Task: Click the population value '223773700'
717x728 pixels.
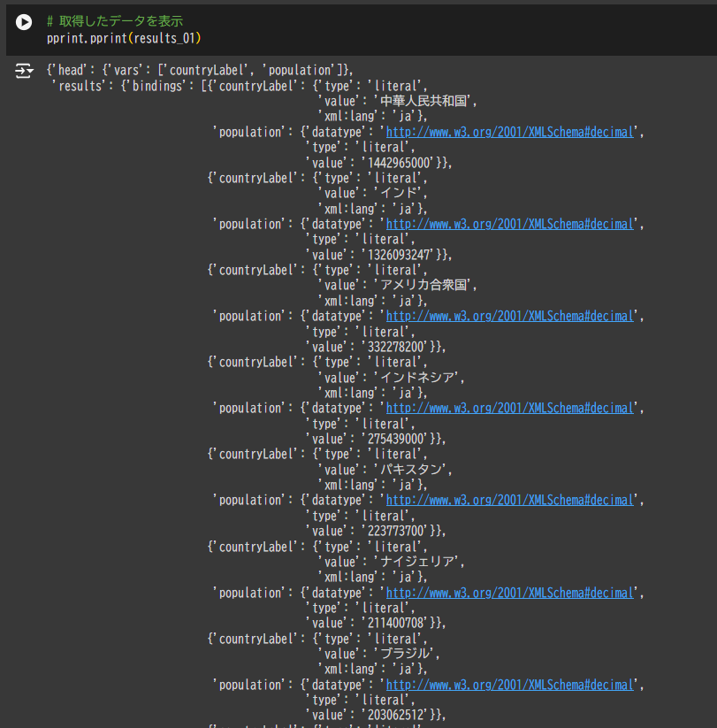Action: click(x=396, y=531)
